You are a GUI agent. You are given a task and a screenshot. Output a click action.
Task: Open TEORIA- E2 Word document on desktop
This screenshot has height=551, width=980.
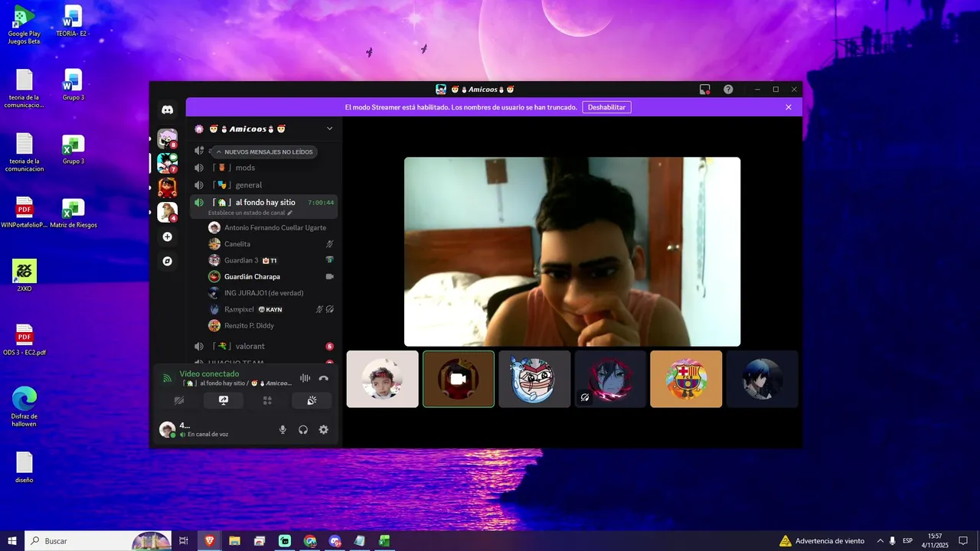click(x=73, y=21)
